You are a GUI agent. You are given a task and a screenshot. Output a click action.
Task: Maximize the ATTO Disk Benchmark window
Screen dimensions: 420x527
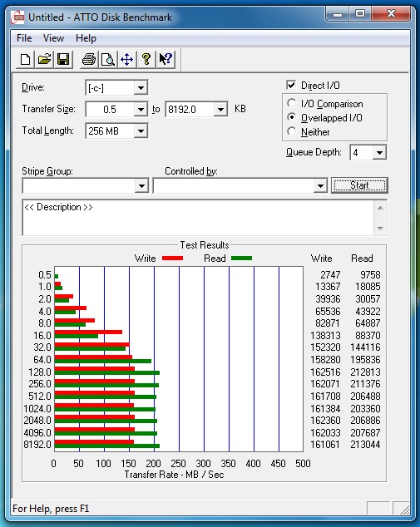click(360, 13)
